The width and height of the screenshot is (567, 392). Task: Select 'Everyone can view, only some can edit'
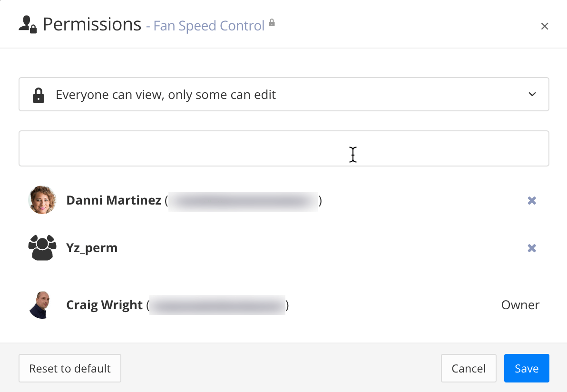pos(166,94)
